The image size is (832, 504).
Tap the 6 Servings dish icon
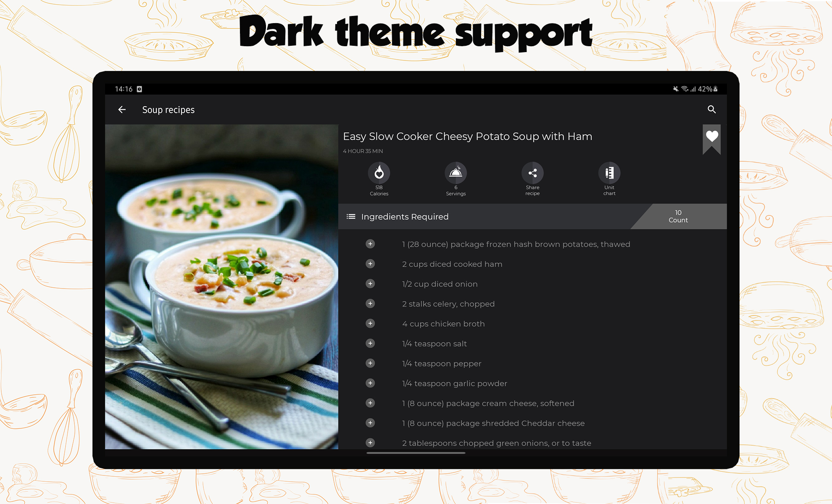tap(456, 173)
